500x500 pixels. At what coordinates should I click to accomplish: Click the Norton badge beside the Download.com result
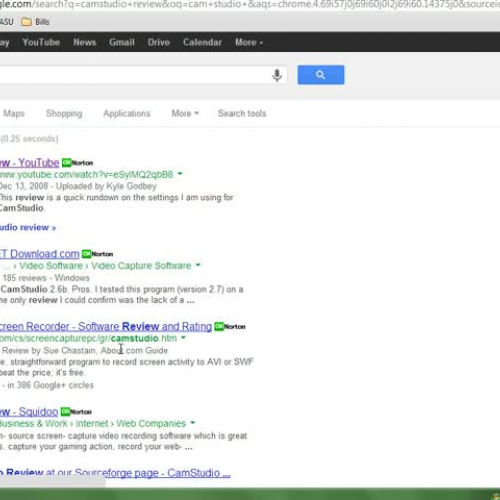coord(98,254)
